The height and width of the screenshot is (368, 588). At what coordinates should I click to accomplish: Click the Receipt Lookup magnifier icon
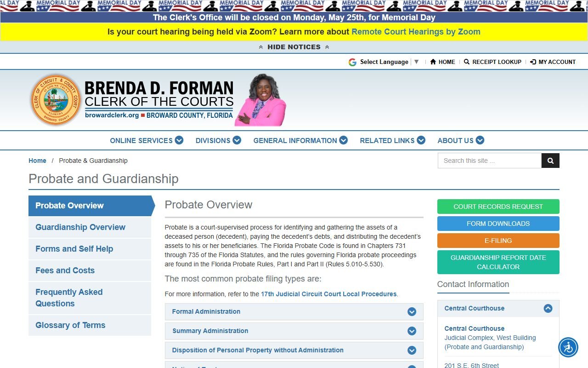pos(467,62)
